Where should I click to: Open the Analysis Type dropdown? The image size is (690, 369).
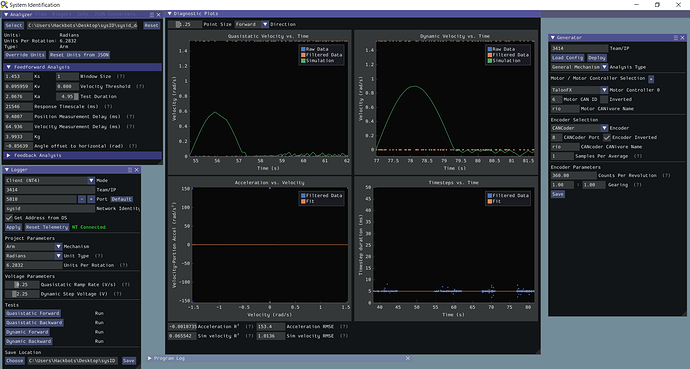579,67
